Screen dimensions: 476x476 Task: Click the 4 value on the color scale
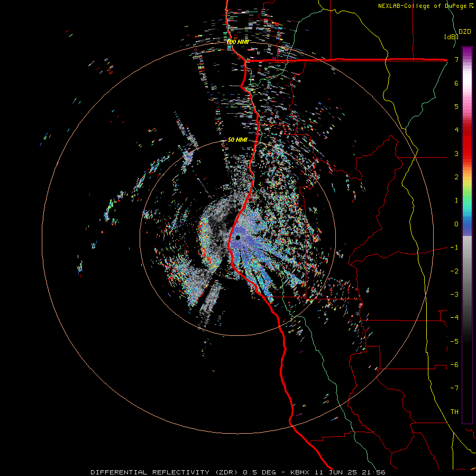[x=456, y=130]
